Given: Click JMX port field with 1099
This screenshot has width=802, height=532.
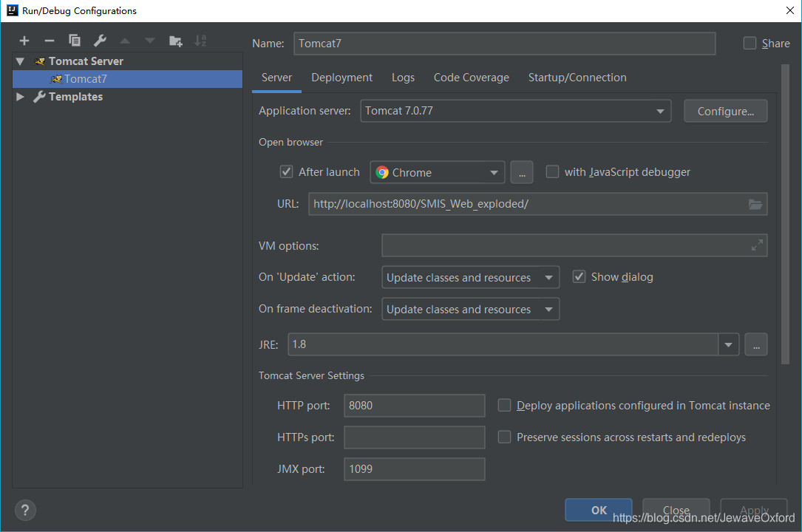Looking at the screenshot, I should [x=414, y=469].
